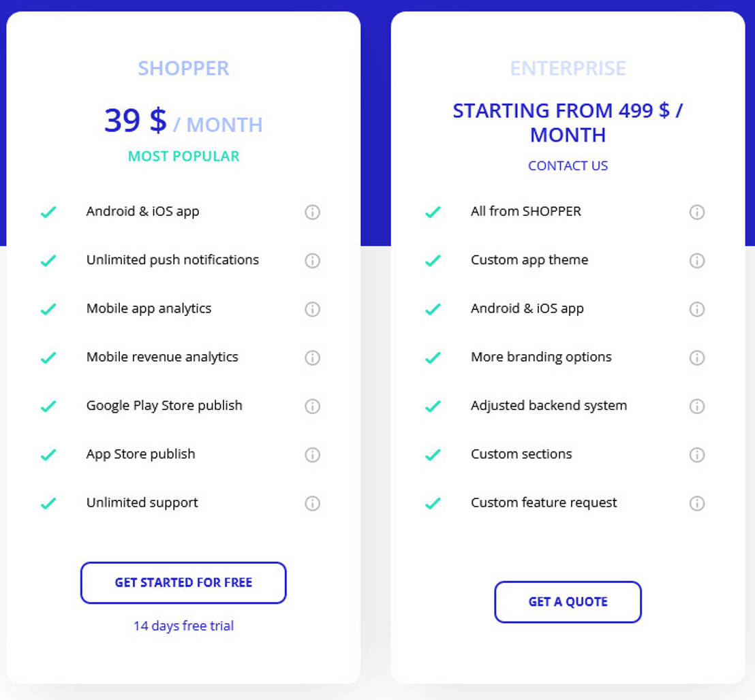Click info icon next to Mobile revenue analytics
This screenshot has width=755, height=700.
pyautogui.click(x=313, y=358)
